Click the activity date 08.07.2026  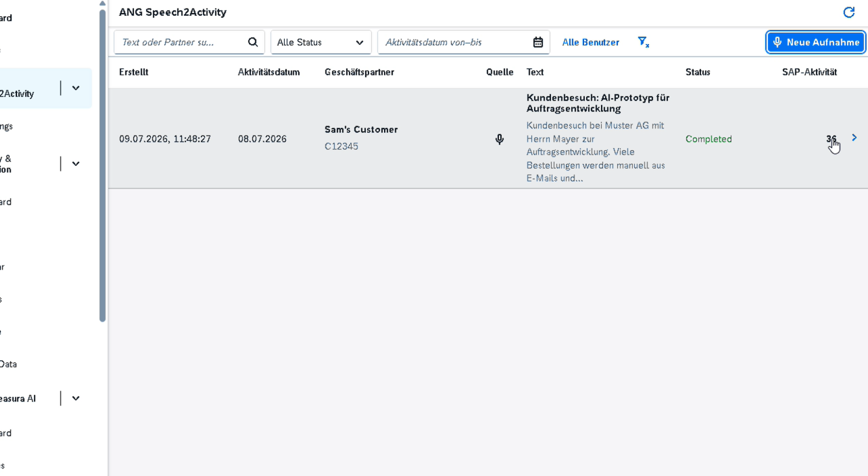click(x=262, y=139)
